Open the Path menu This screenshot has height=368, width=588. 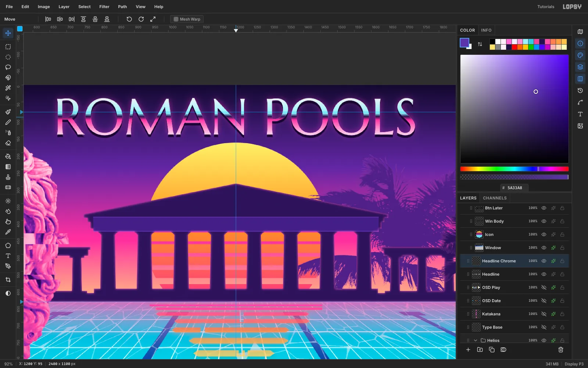122,7
